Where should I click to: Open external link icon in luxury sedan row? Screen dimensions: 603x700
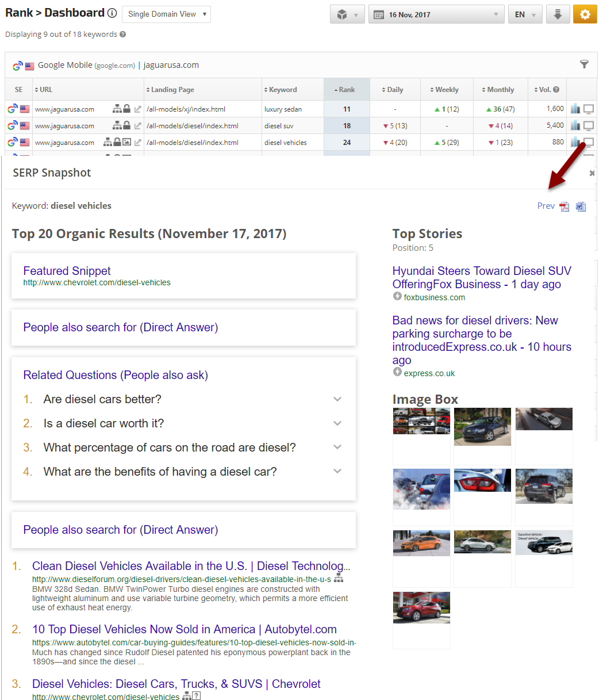(137, 109)
